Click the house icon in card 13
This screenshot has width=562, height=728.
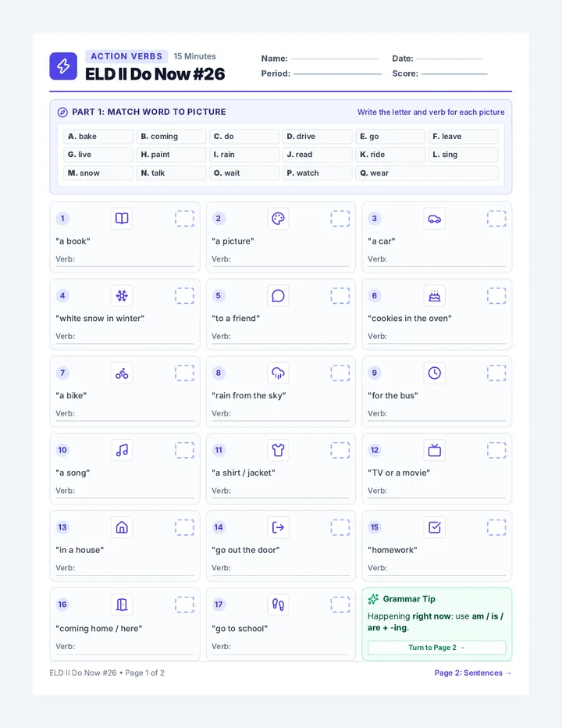[122, 527]
